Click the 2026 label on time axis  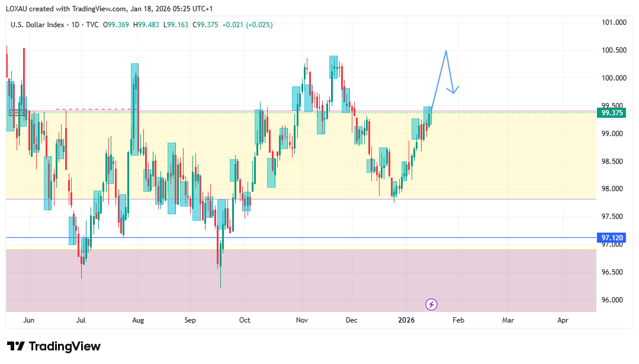(406, 320)
